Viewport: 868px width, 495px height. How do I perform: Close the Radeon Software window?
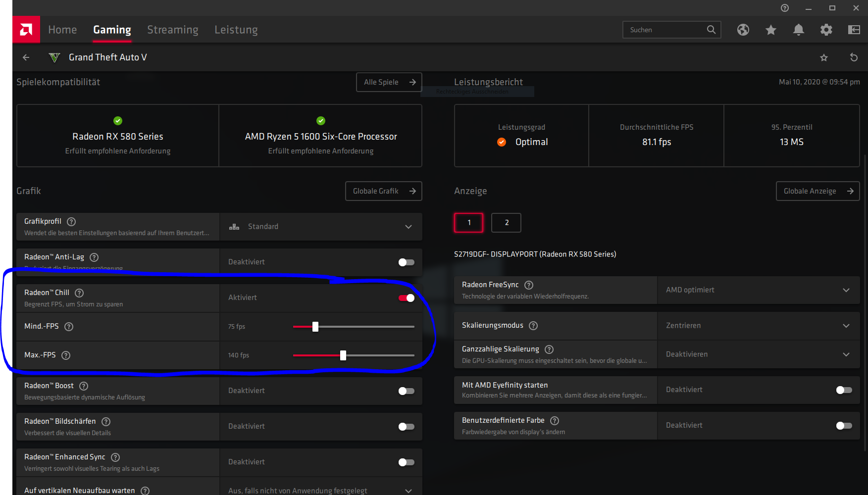856,8
